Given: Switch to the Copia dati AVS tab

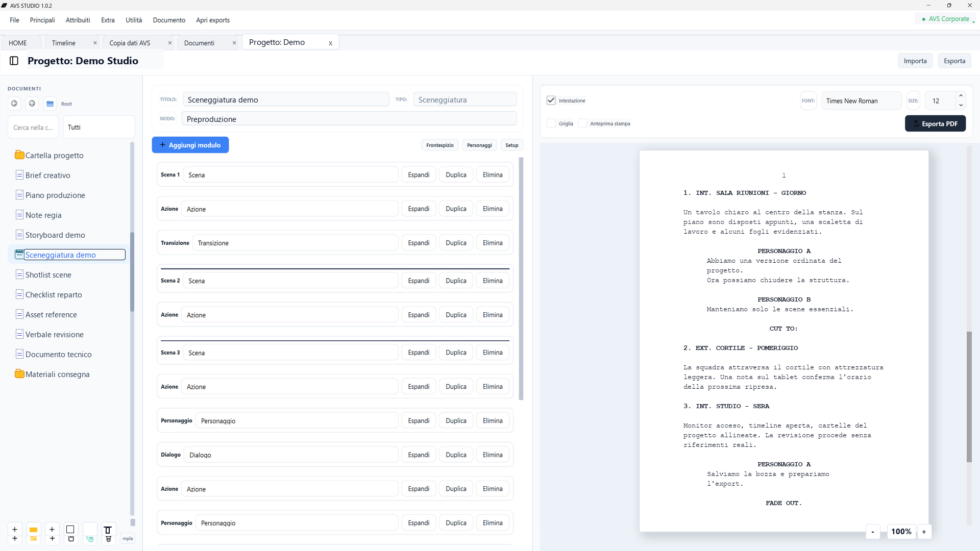Looking at the screenshot, I should (x=130, y=43).
